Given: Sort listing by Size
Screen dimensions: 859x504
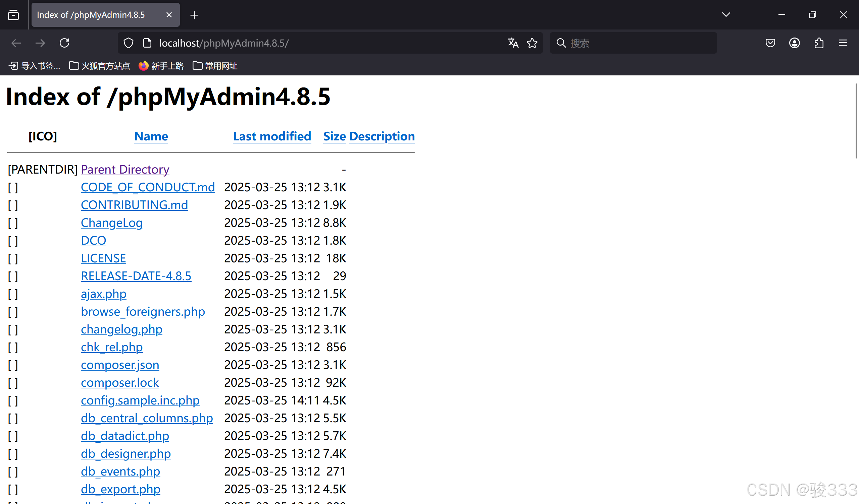Looking at the screenshot, I should pyautogui.click(x=334, y=136).
